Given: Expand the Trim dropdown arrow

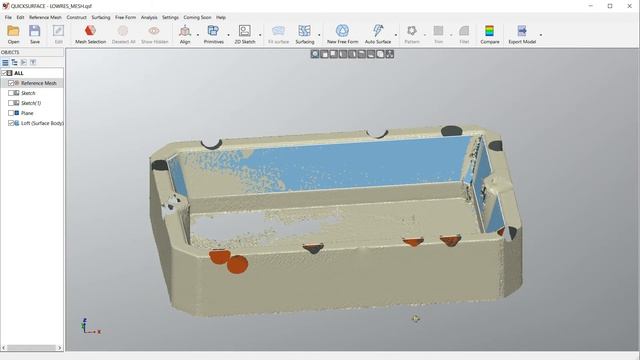Looking at the screenshot, I should pos(451,35).
